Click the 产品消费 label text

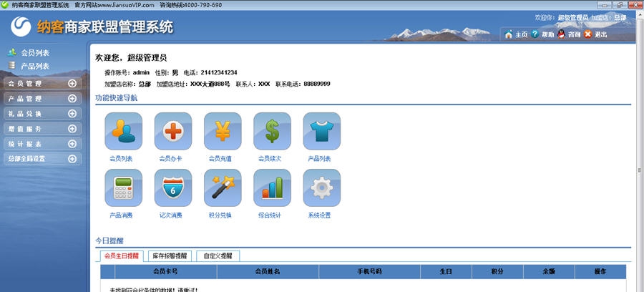pos(121,215)
